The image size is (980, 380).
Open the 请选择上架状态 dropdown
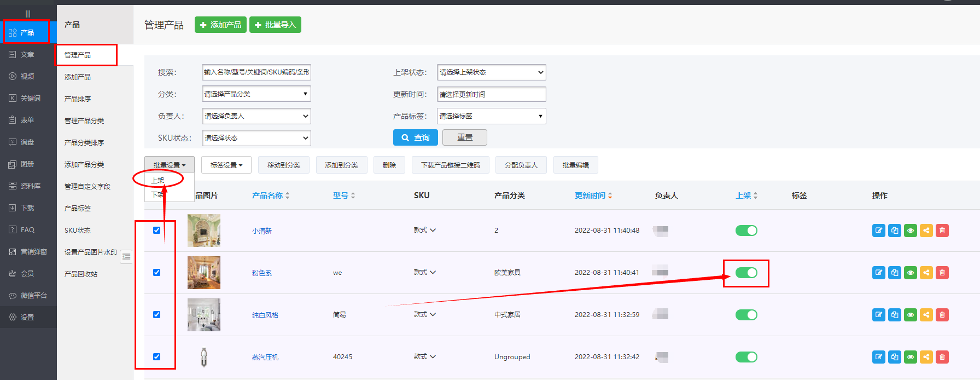[x=492, y=72]
